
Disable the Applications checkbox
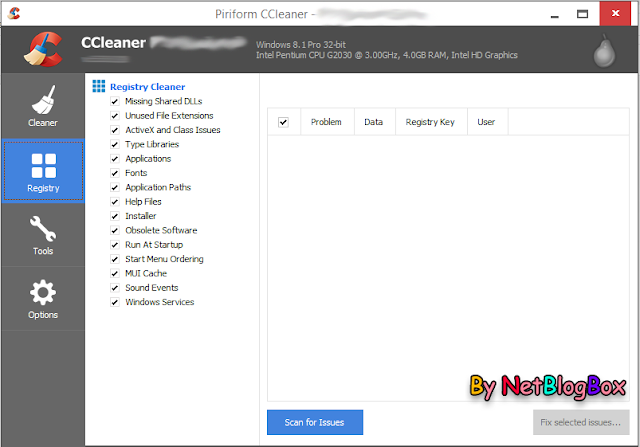pos(115,158)
